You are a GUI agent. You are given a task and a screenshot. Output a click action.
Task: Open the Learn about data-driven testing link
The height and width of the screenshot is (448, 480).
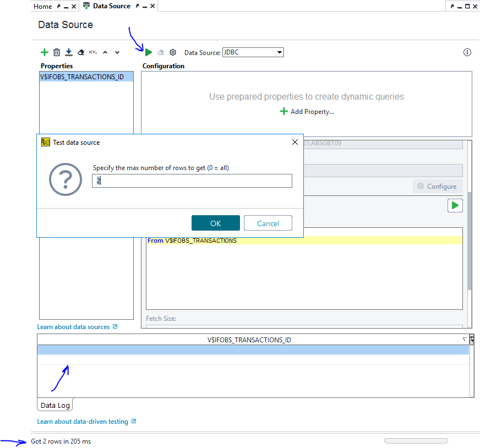83,422
